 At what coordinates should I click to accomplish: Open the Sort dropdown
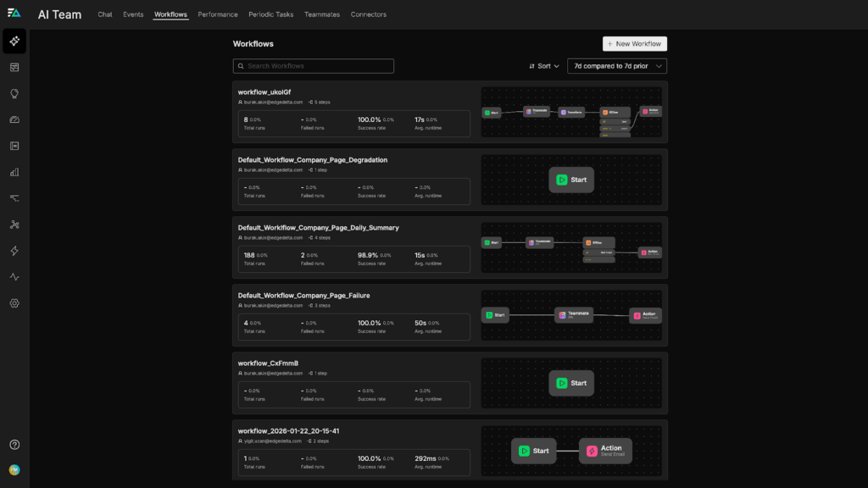pyautogui.click(x=543, y=66)
